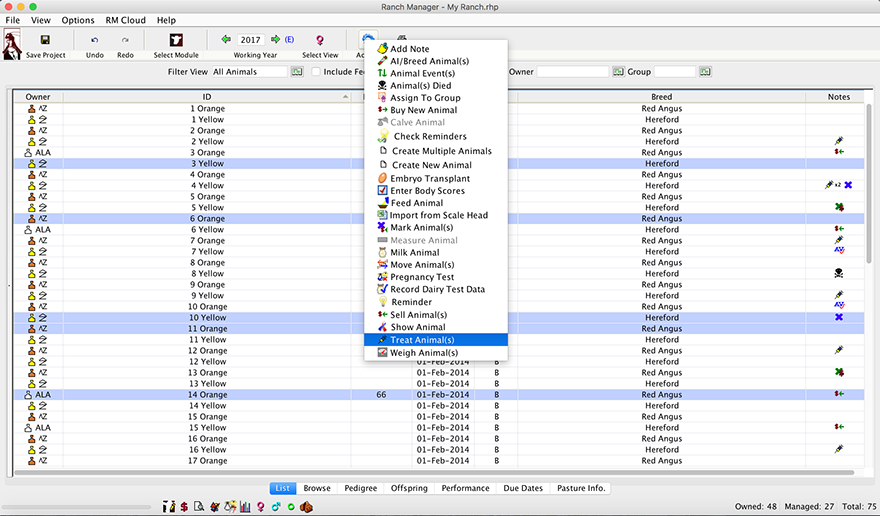Advance to next working year arrow
The image size is (880, 516).
276,40
